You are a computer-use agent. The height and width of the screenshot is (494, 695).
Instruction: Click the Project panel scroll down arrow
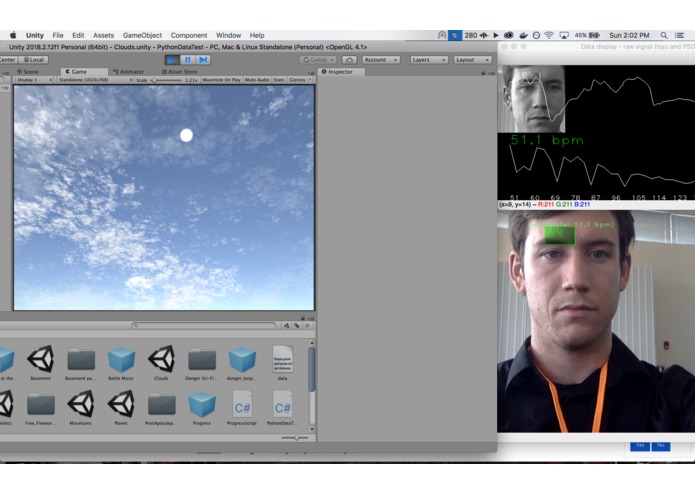(312, 429)
